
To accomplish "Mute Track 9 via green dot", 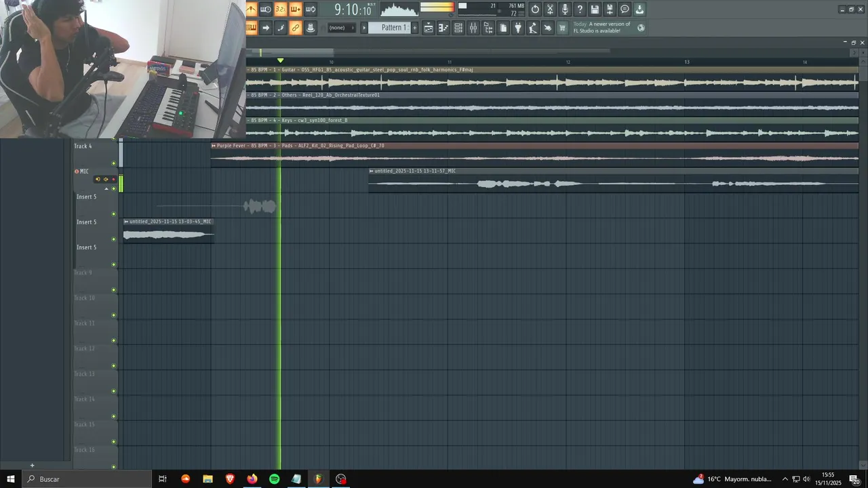I will (114, 290).
